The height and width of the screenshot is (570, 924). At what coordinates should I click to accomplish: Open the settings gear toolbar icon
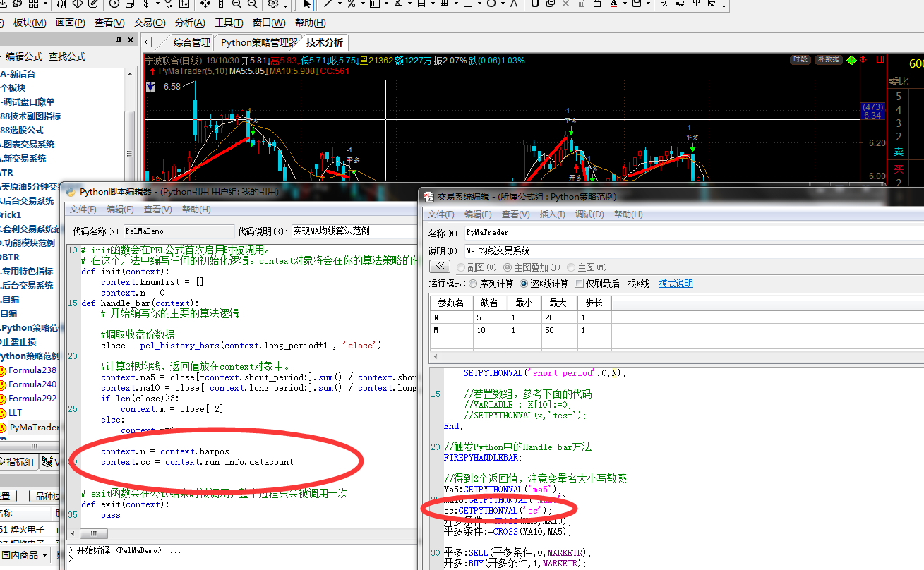[x=273, y=4]
